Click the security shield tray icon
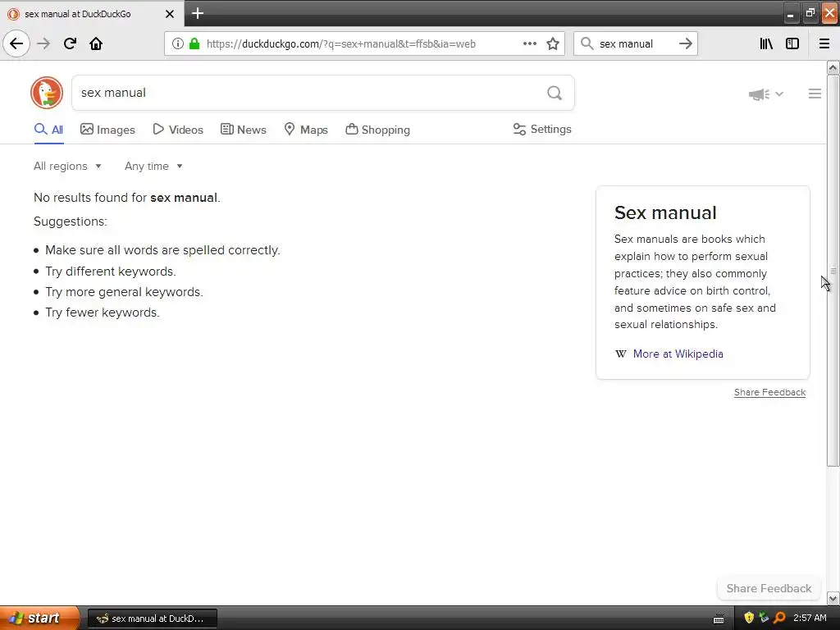This screenshot has width=840, height=630. pos(749,618)
